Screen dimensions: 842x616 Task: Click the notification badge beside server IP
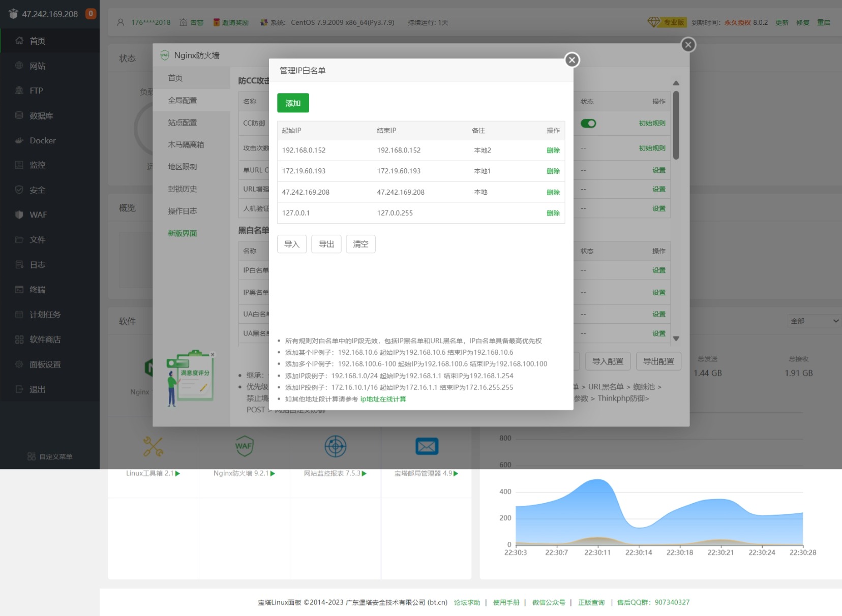91,14
